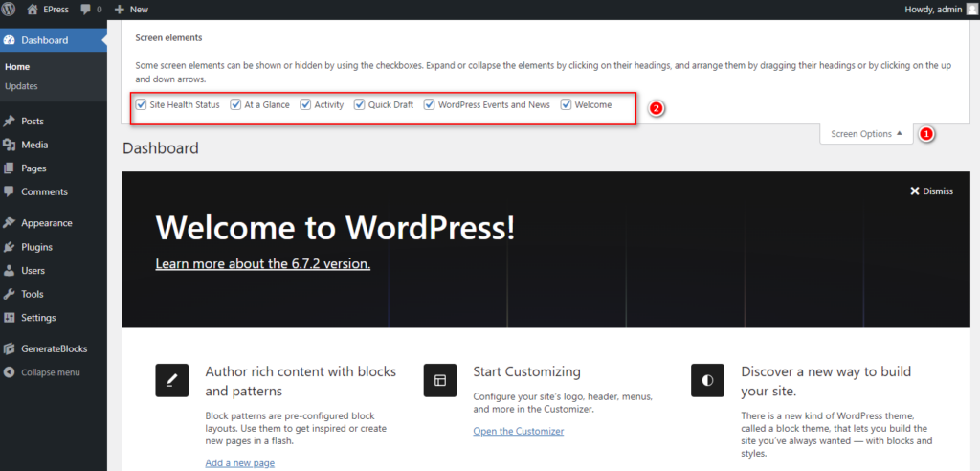Click the EPress site name link
This screenshot has height=471, width=980.
click(56, 10)
